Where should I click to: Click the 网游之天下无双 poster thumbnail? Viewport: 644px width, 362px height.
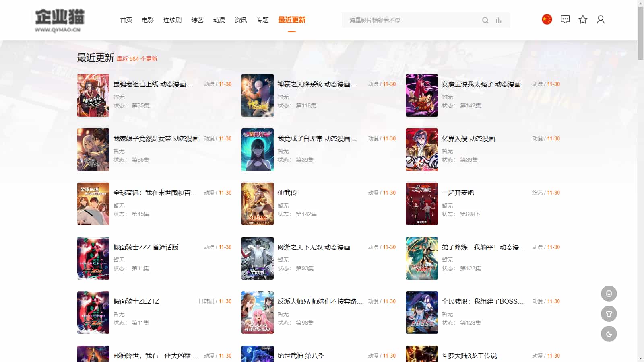pyautogui.click(x=258, y=258)
